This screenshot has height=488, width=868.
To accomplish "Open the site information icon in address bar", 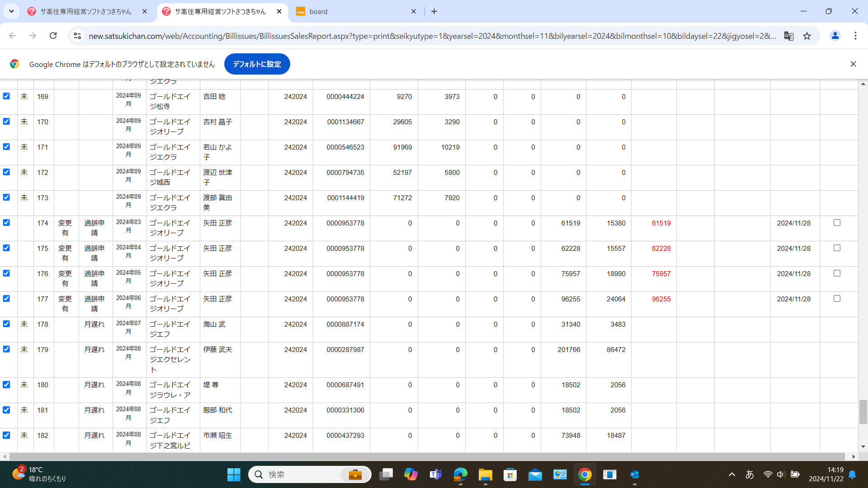I will coord(77,36).
